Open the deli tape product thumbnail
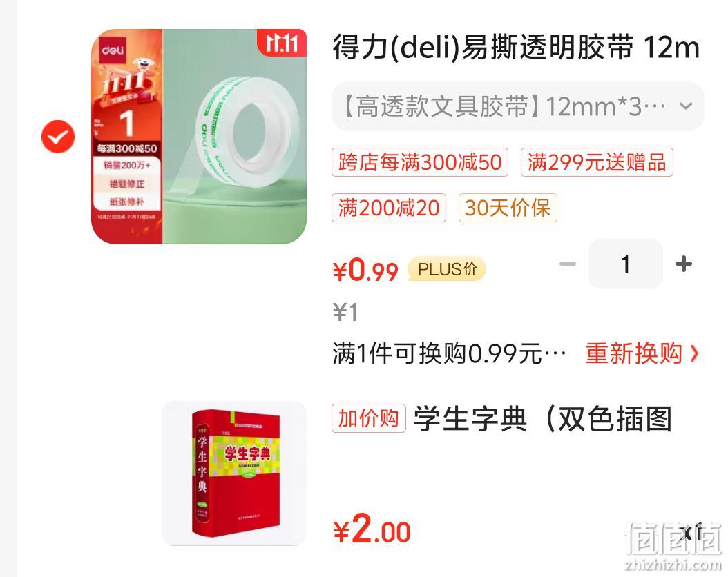This screenshot has width=728, height=577. pyautogui.click(x=199, y=137)
